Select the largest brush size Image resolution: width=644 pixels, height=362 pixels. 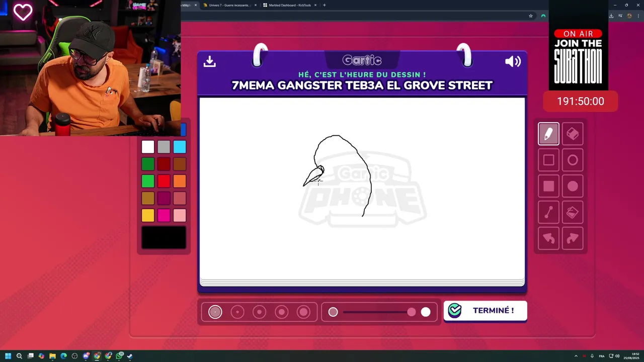coord(303,312)
